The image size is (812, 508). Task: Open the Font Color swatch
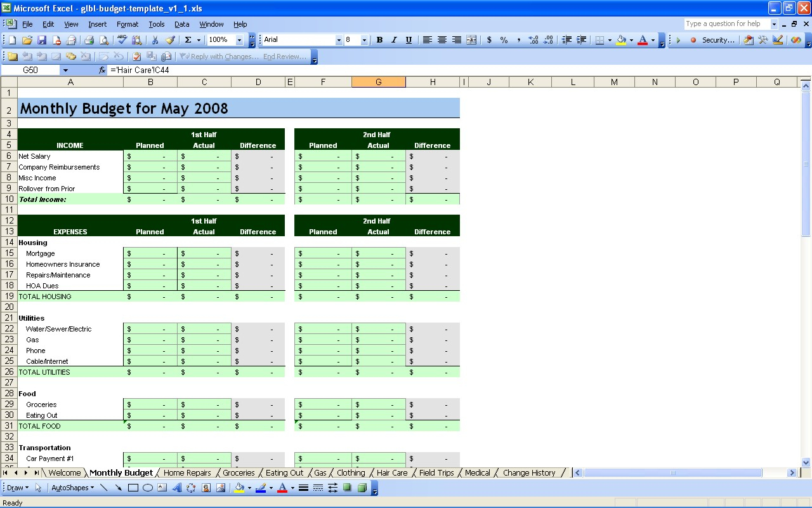pos(643,39)
